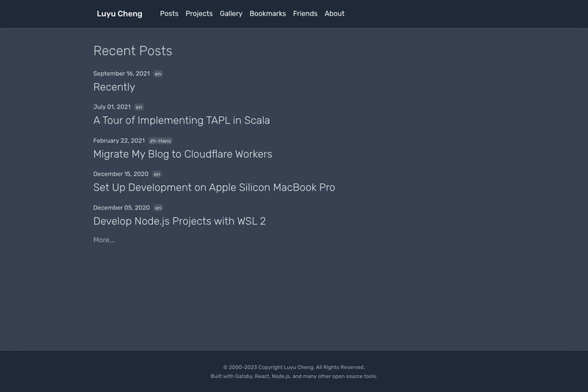This screenshot has width=588, height=392.
Task: Click the en badge next to December 05, 2020
Action: click(158, 208)
